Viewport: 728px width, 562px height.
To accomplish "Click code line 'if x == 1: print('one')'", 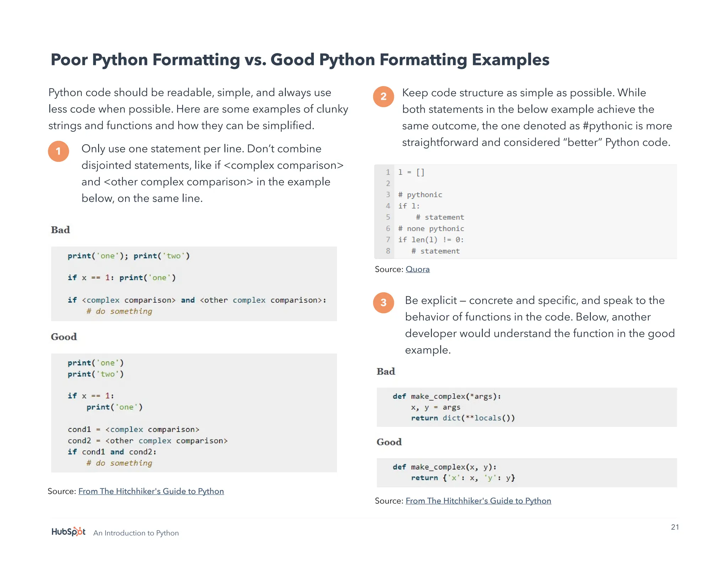I will tap(122, 277).
